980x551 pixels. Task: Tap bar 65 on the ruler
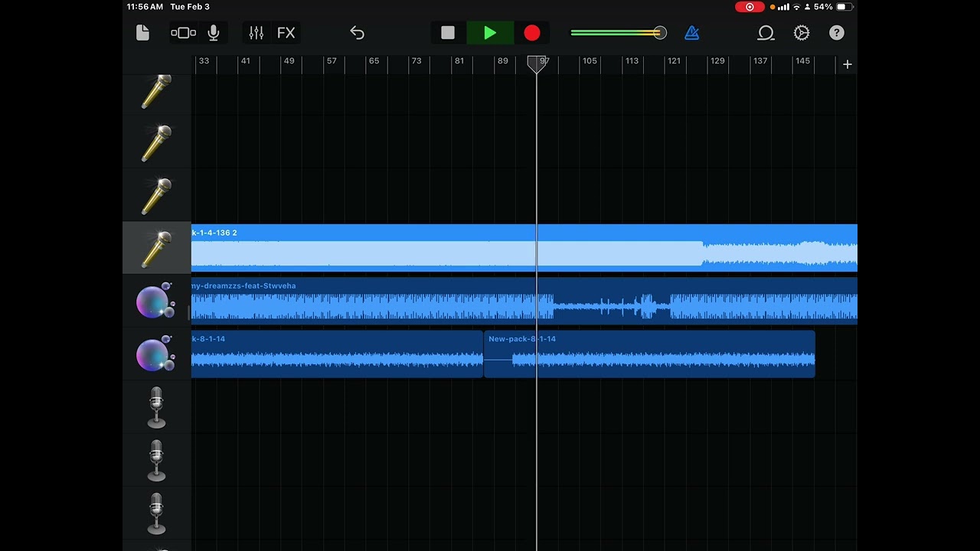pyautogui.click(x=374, y=60)
